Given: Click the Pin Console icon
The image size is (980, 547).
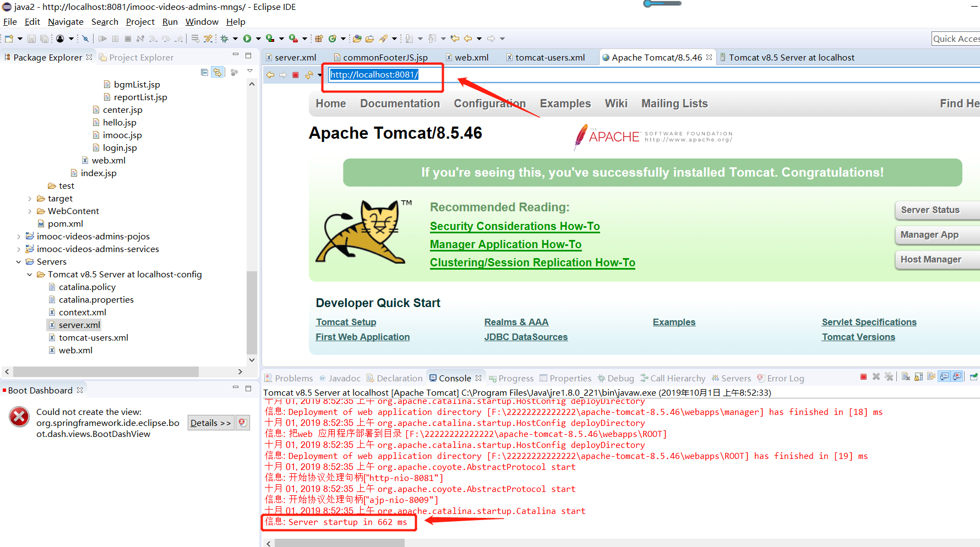Looking at the screenshot, I should point(974,377).
